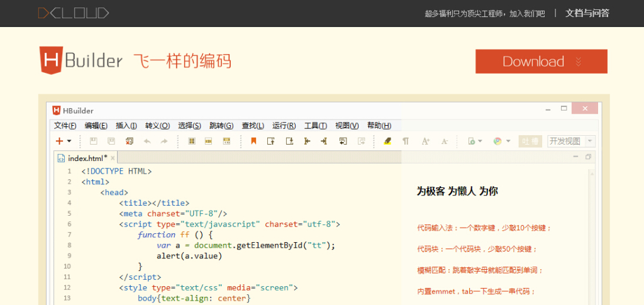
Task: Open the 文档与问答 link
Action: (x=587, y=13)
